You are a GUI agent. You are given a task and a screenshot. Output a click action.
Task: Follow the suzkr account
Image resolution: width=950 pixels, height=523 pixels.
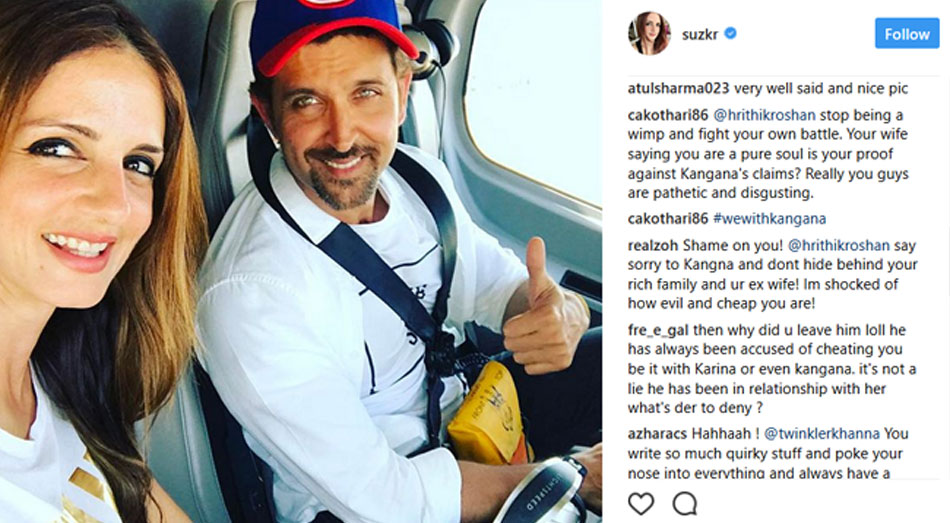pyautogui.click(x=906, y=33)
